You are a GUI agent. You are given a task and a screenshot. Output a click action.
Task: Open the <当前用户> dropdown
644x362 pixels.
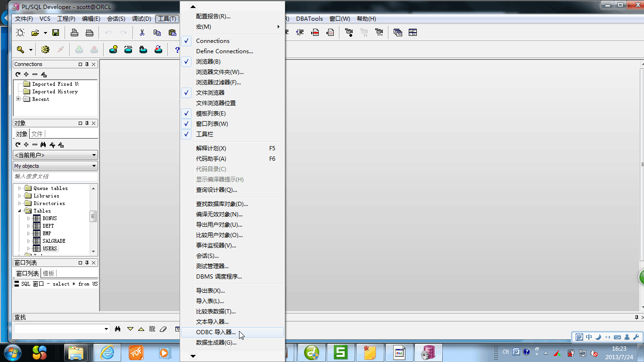pyautogui.click(x=94, y=155)
